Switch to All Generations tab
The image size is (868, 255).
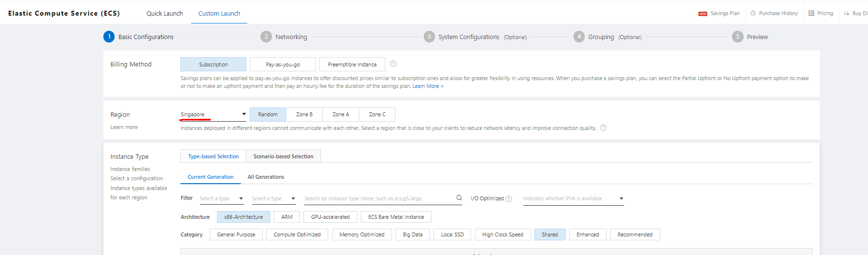266,177
